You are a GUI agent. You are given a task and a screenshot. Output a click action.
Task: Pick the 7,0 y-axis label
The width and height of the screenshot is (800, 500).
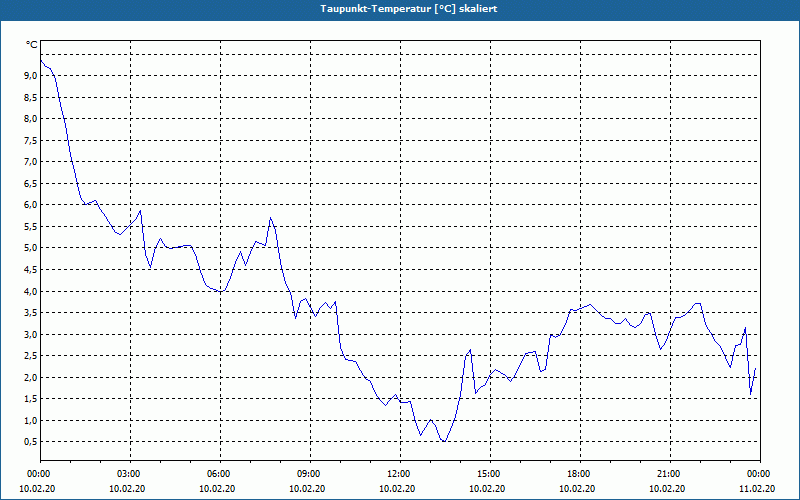tap(31, 162)
